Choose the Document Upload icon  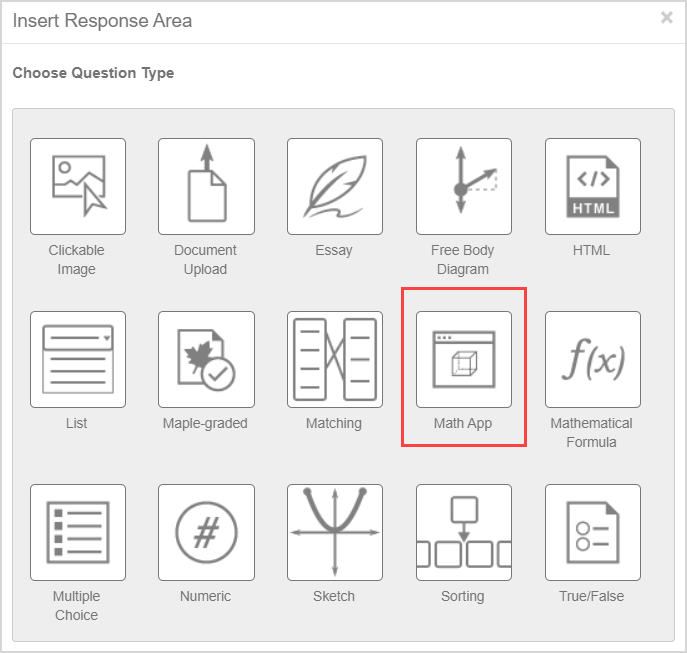206,186
